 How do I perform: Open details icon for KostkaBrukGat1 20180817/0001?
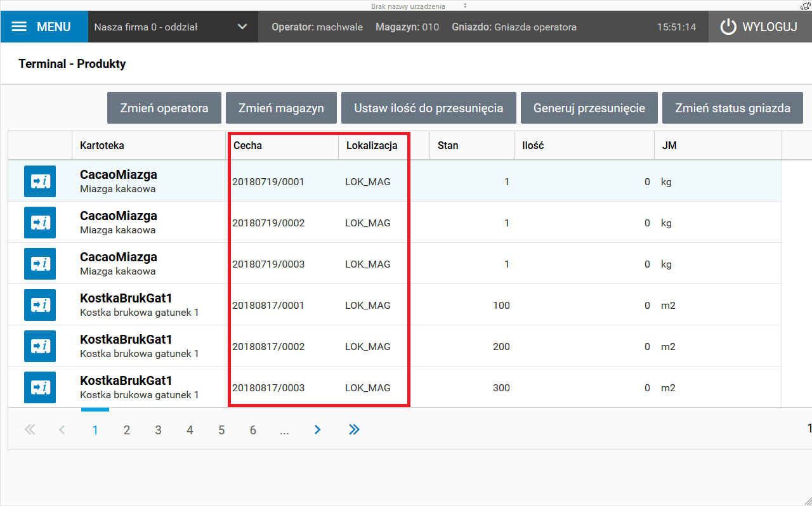click(40, 305)
